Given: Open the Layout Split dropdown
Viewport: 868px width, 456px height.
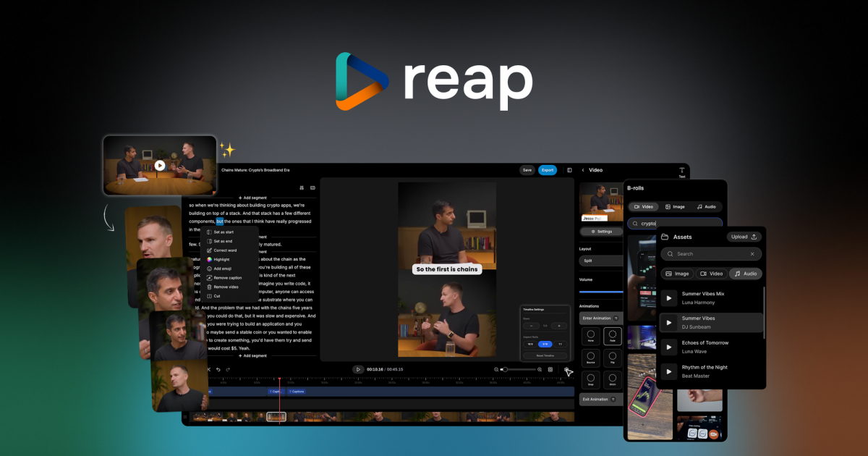Looking at the screenshot, I should 601,261.
